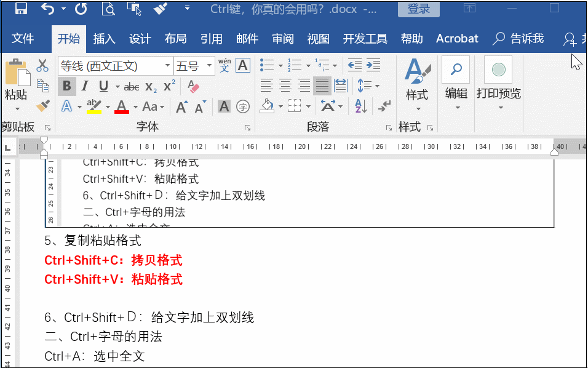Apply italic formatting with the I icon
The image size is (588, 368).
pyautogui.click(x=84, y=86)
